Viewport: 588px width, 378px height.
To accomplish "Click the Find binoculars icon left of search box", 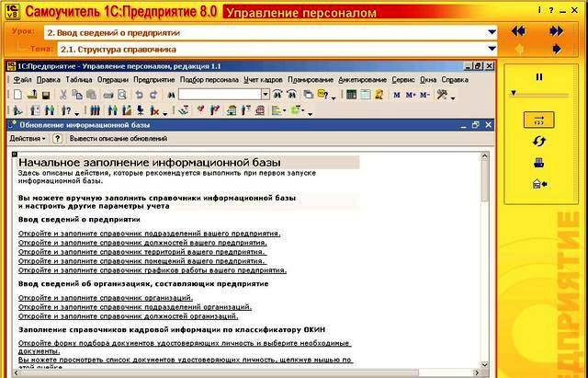I will tap(172, 95).
